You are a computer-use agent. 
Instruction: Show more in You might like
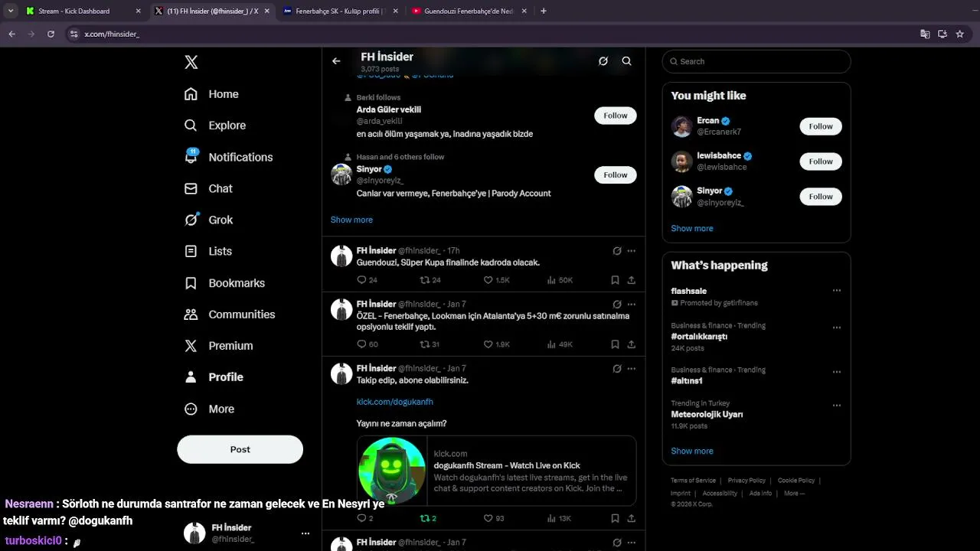click(x=692, y=228)
